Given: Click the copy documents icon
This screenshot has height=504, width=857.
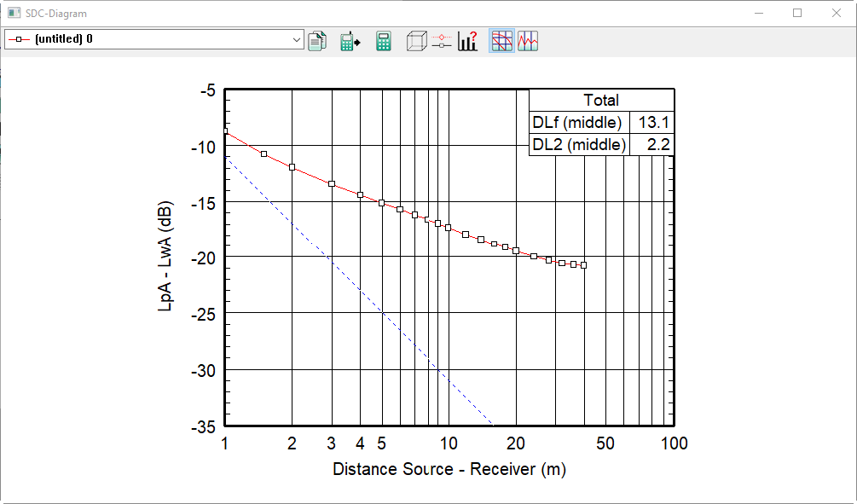Looking at the screenshot, I should tap(317, 41).
